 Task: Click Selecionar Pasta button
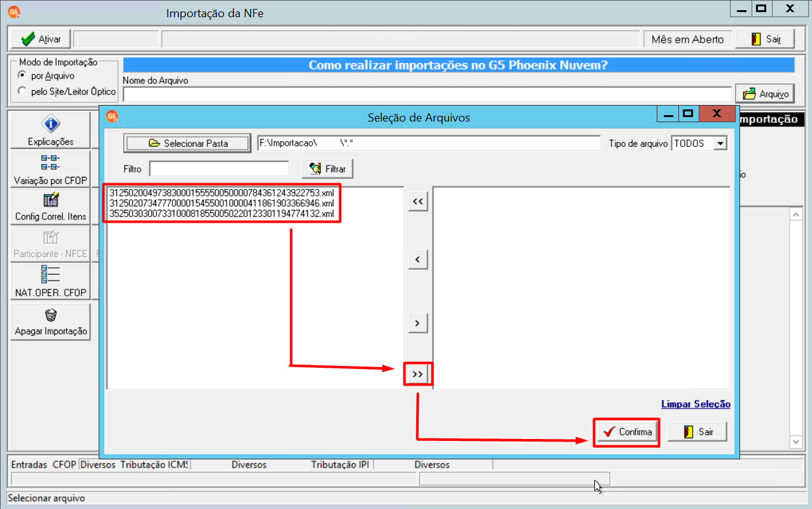coord(188,143)
